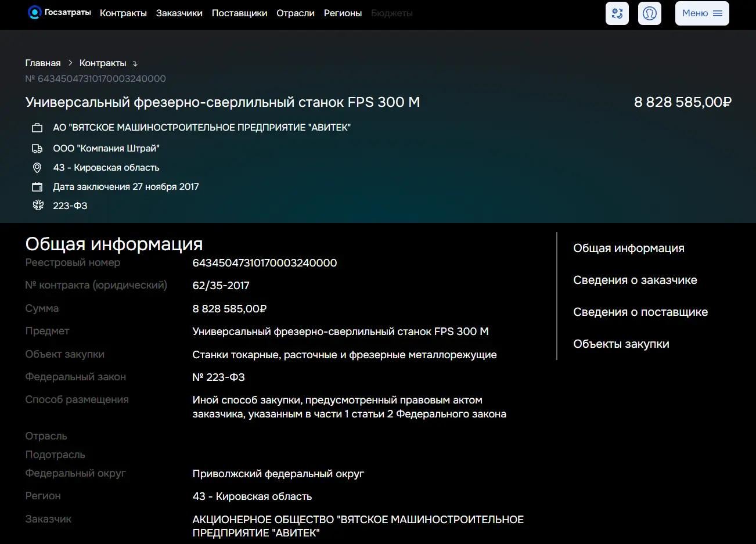The height and width of the screenshot is (544, 756).
Task: Click the contract number 62/35-2017
Action: pyautogui.click(x=221, y=286)
